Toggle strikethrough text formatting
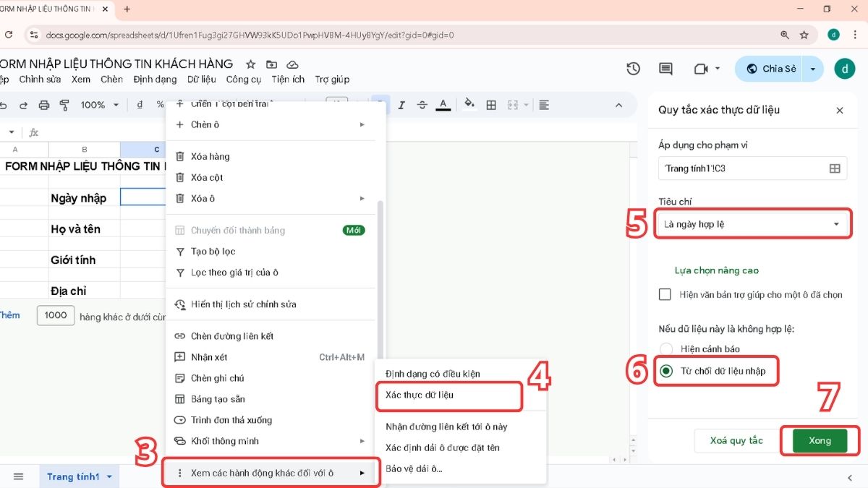The height and width of the screenshot is (488, 868). [x=422, y=105]
